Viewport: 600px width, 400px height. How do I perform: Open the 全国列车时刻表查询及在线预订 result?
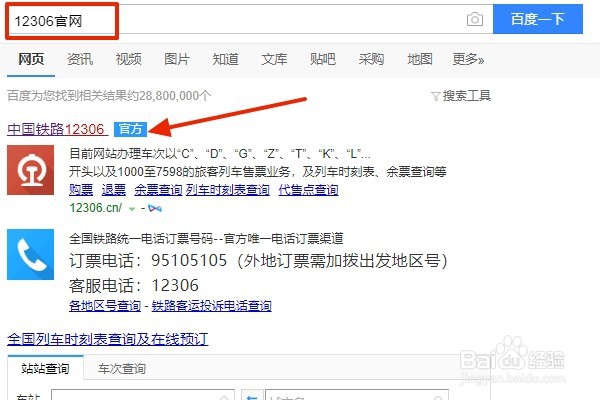[108, 340]
